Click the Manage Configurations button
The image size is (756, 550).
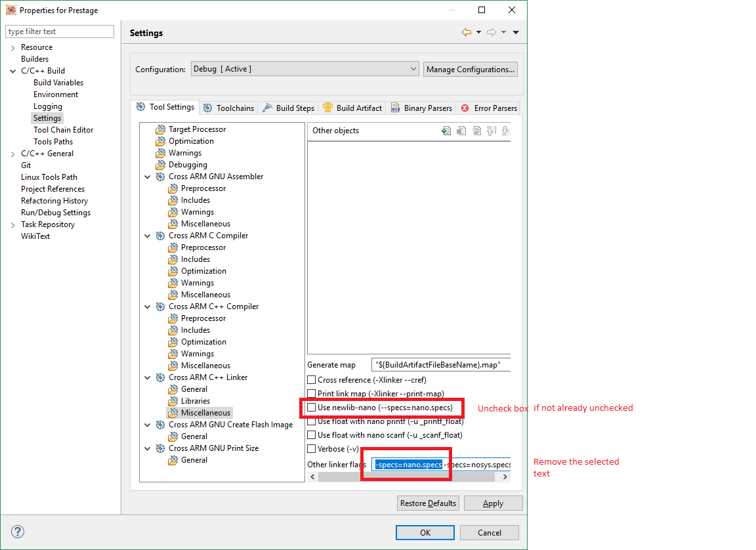[x=470, y=69]
